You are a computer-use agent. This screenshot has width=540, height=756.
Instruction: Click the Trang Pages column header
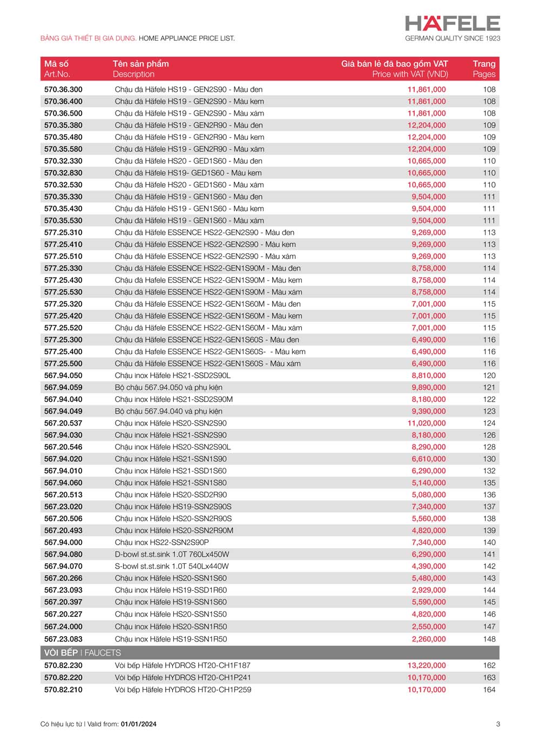pos(483,69)
